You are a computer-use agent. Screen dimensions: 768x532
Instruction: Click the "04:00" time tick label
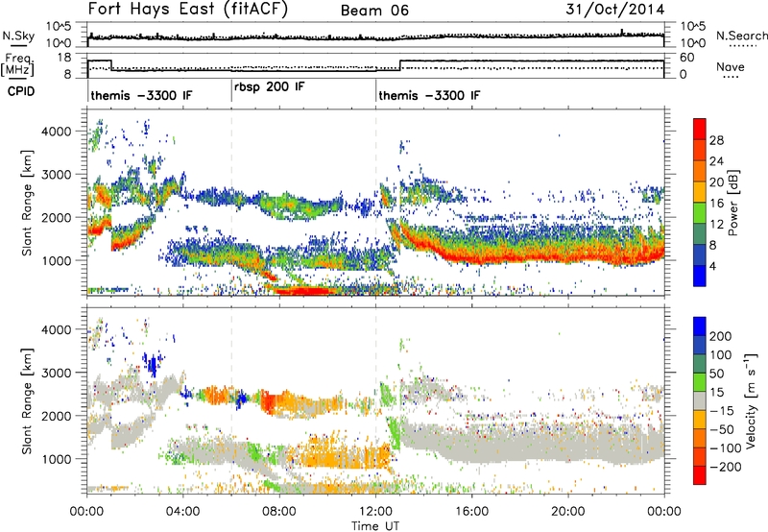(182, 512)
